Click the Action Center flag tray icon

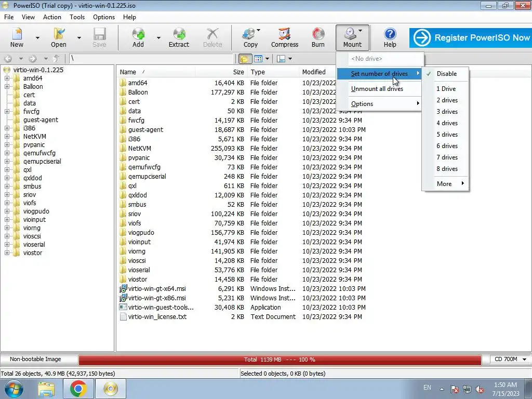coord(454,389)
